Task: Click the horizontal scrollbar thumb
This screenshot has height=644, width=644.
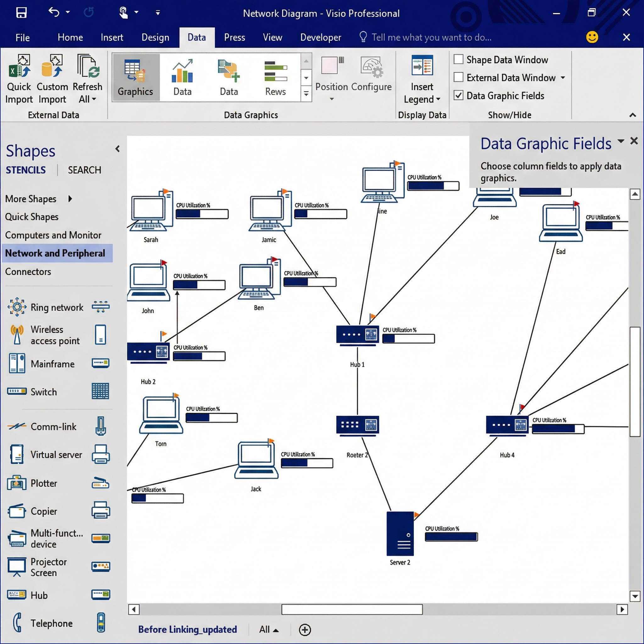Action: 352,609
